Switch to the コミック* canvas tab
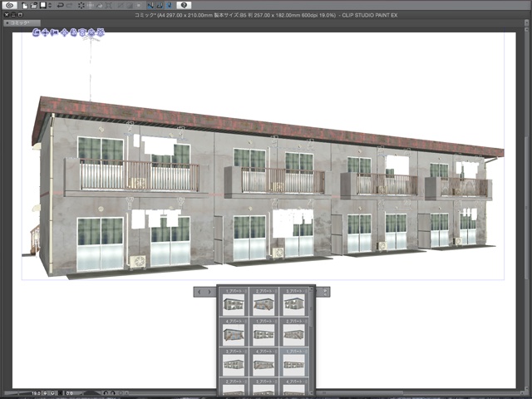The image size is (532, 399). (x=22, y=23)
